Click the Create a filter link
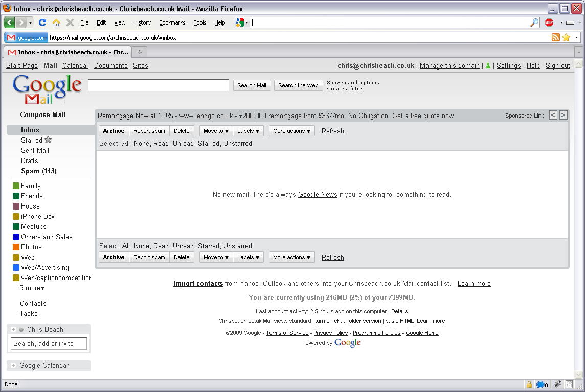Screen dimensions: 585x392 pos(344,89)
